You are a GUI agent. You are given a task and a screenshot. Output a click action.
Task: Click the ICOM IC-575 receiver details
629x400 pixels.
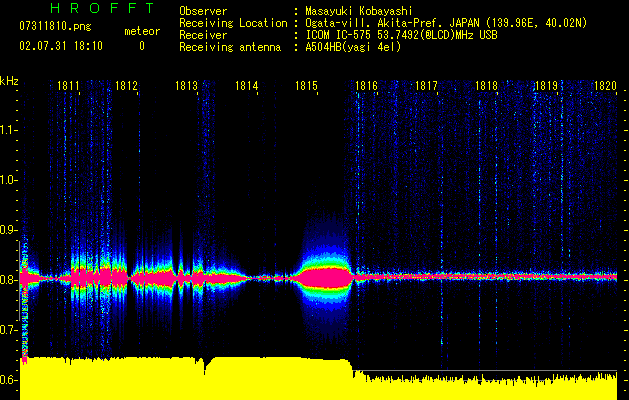[401, 35]
